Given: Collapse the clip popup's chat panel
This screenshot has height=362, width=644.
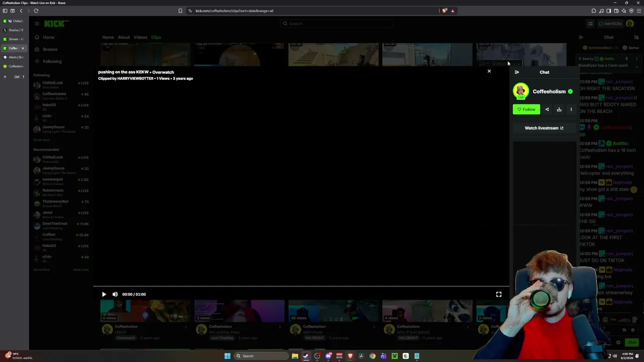Looking at the screenshot, I should point(517,72).
